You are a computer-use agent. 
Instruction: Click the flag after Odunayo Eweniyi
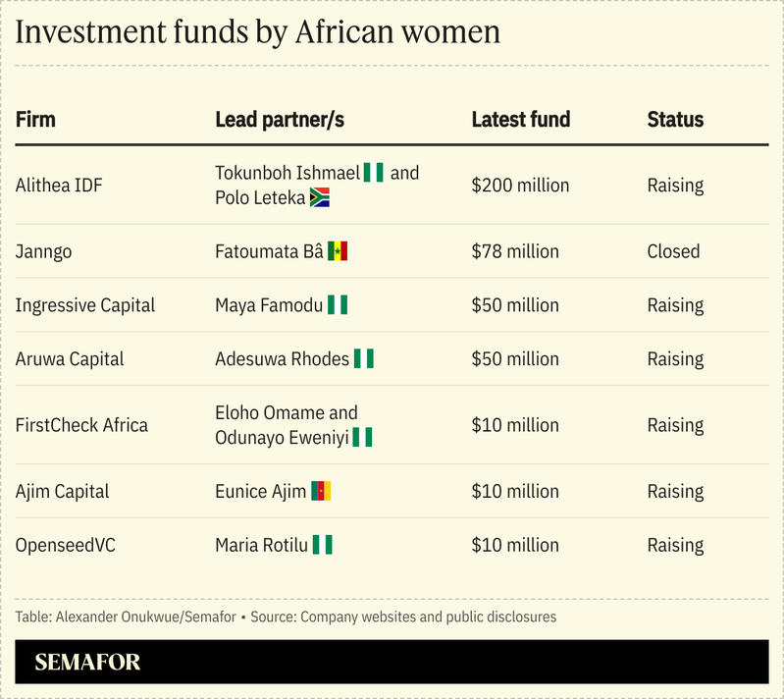(x=363, y=438)
